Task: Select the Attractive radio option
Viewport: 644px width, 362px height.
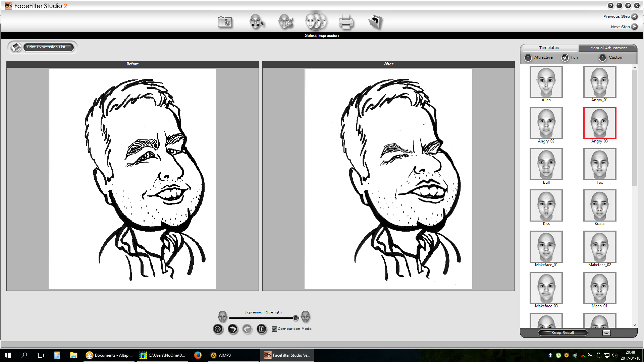Action: click(x=528, y=58)
